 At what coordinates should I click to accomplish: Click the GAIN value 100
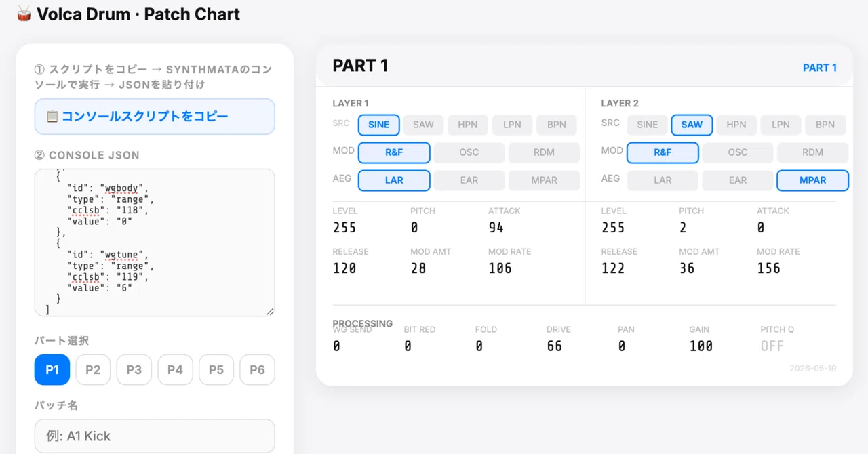coord(701,346)
